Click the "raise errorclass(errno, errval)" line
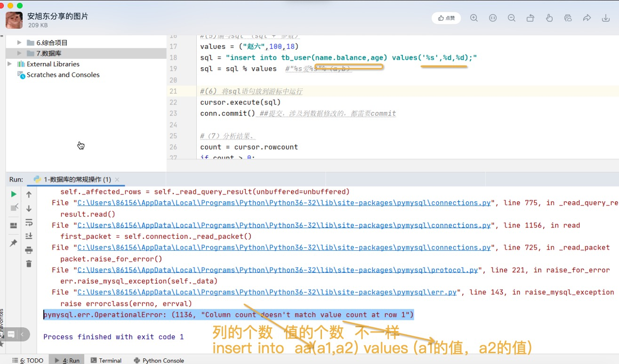This screenshot has height=364, width=619. (x=126, y=304)
